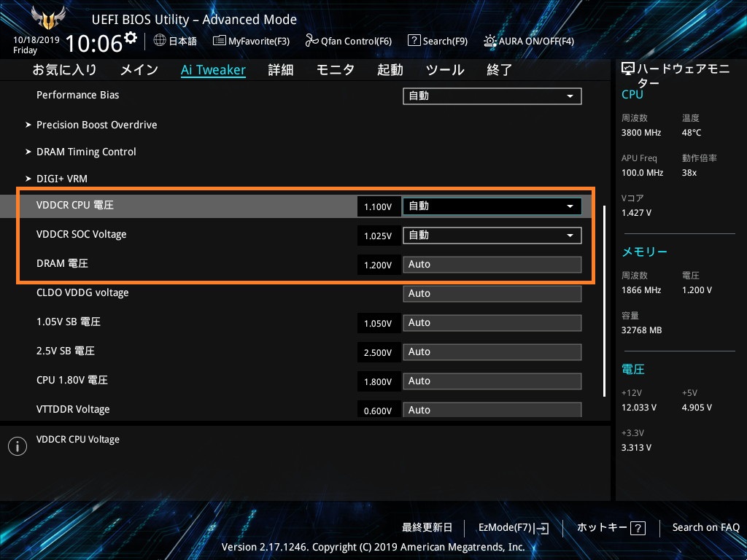Click the 48°C temperature reading
Image resolution: width=747 pixels, height=560 pixels.
click(692, 133)
